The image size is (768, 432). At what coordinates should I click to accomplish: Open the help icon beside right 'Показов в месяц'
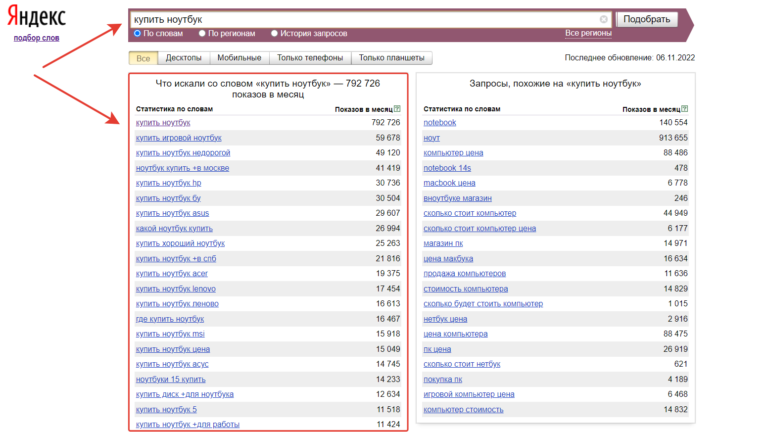(685, 109)
